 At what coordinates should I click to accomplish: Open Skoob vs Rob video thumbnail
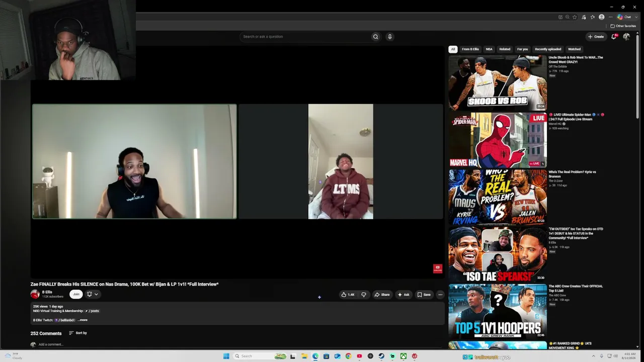pyautogui.click(x=498, y=82)
